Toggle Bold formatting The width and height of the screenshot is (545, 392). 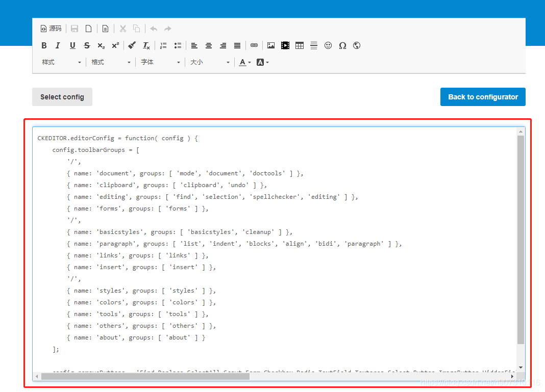[44, 45]
